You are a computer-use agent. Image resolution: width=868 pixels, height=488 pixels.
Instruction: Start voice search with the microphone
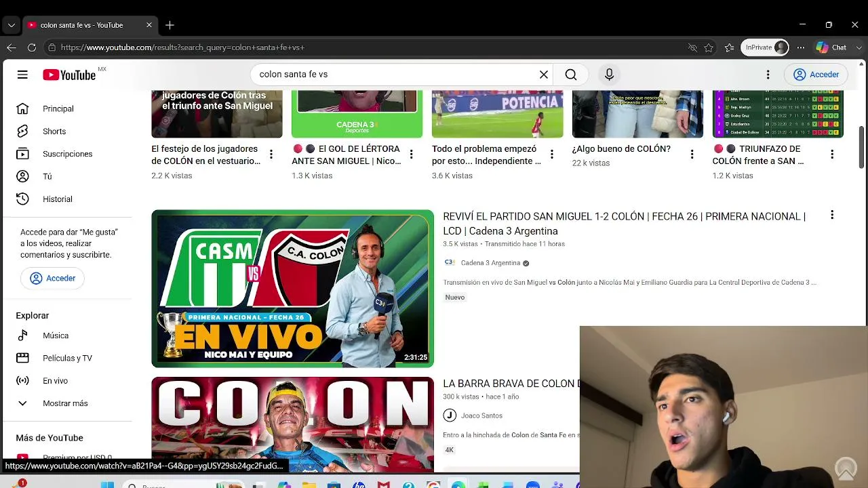(x=609, y=75)
